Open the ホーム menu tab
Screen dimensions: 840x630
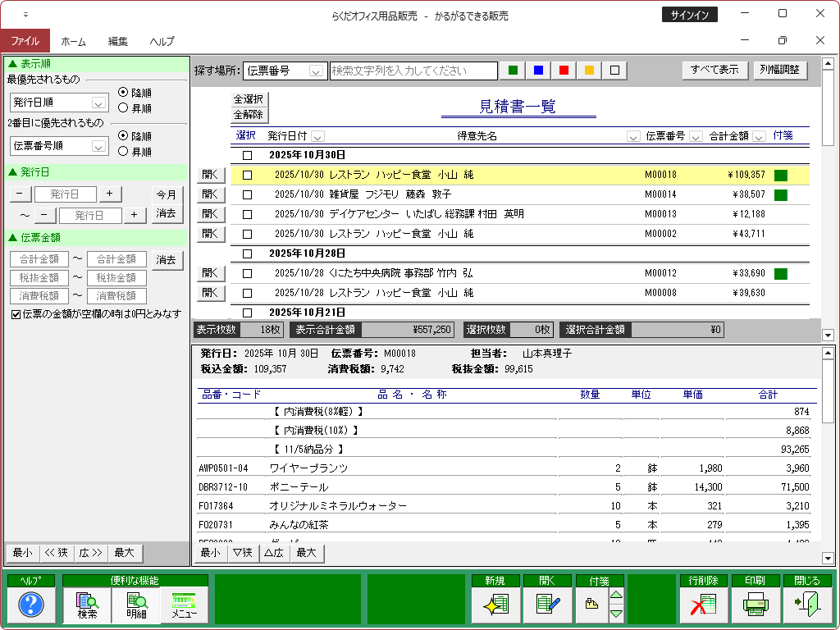pyautogui.click(x=73, y=41)
